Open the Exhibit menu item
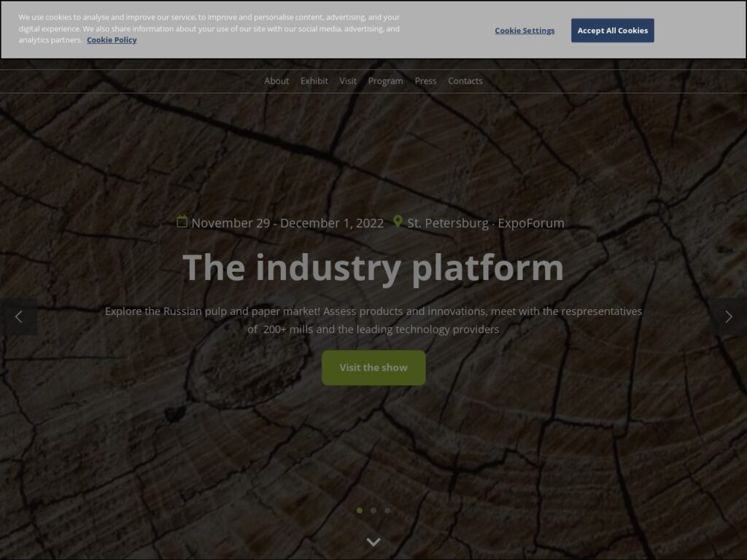Screen dimensions: 747x560 point(314,81)
